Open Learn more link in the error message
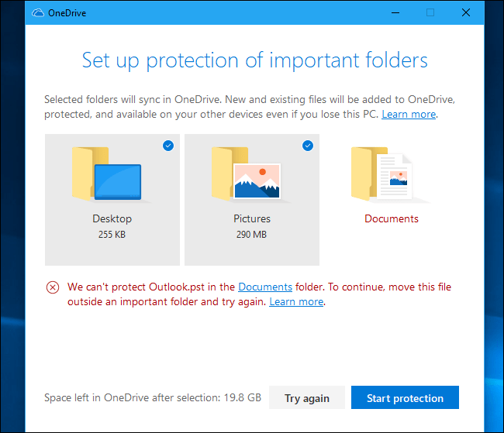The image size is (504, 433). coord(296,302)
